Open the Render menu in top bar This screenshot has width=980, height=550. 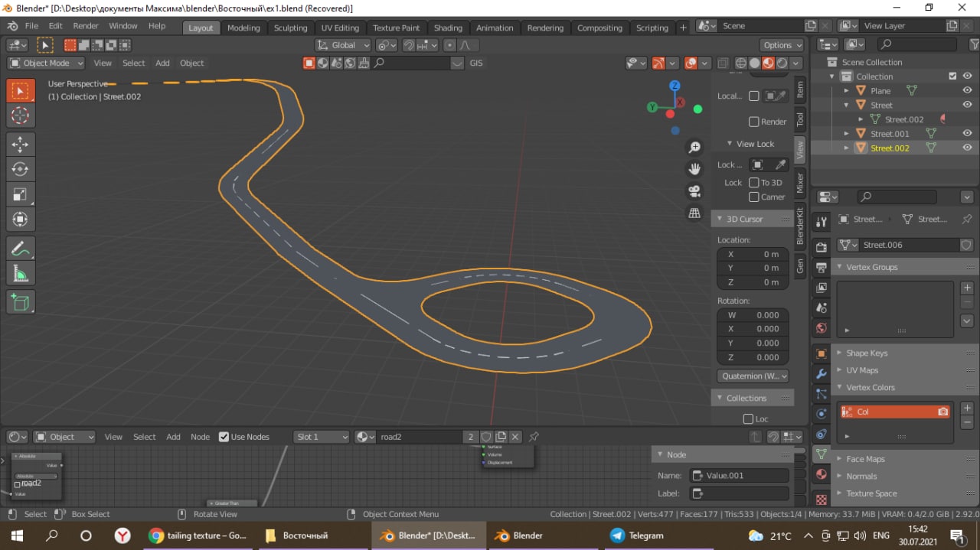tap(86, 26)
